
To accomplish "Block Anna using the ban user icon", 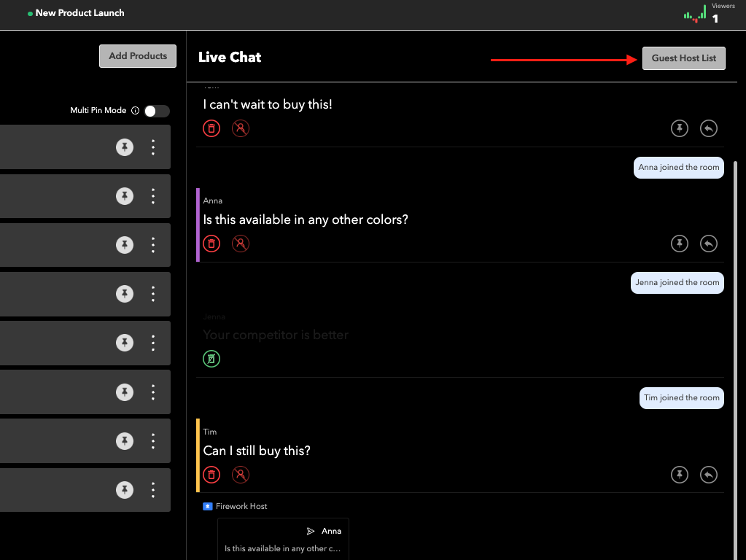I will [241, 244].
